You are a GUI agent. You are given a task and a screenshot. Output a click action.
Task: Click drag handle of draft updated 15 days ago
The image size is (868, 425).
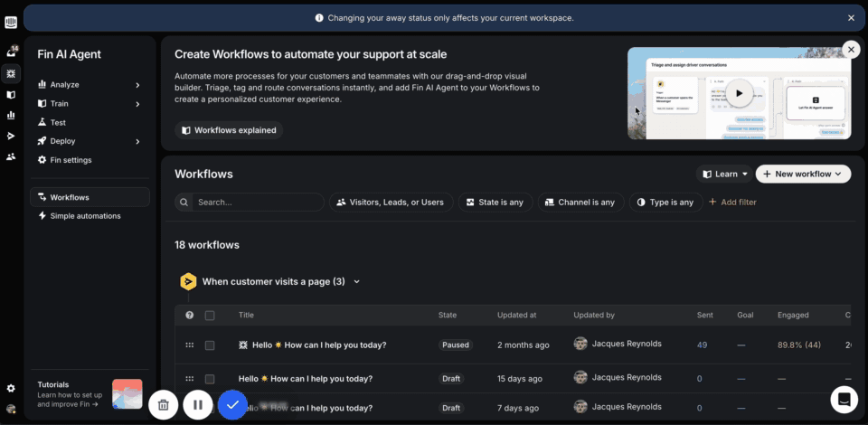coord(189,379)
